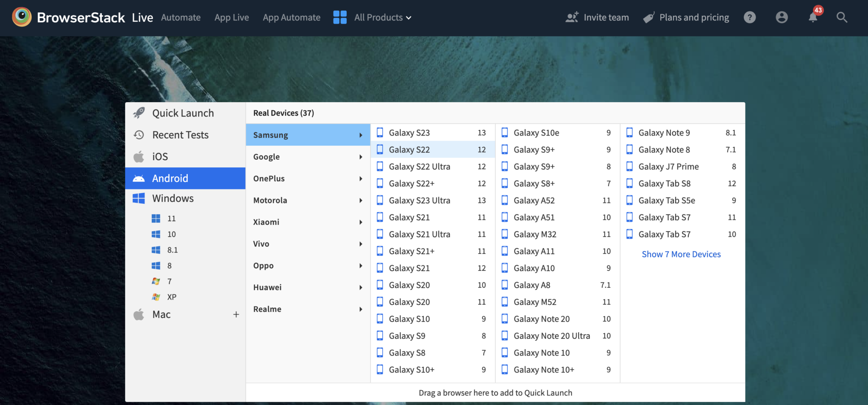Click the plus icon next to Mac

236,314
